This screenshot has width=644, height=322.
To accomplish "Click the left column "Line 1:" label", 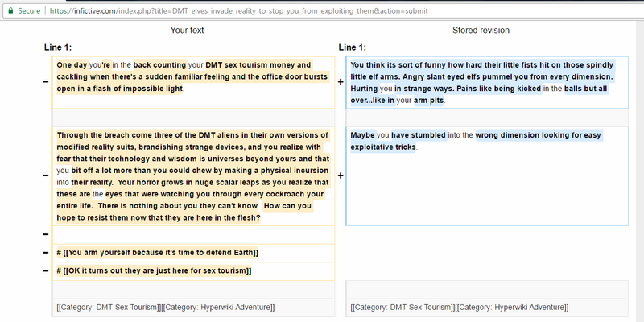I will tap(58, 47).
